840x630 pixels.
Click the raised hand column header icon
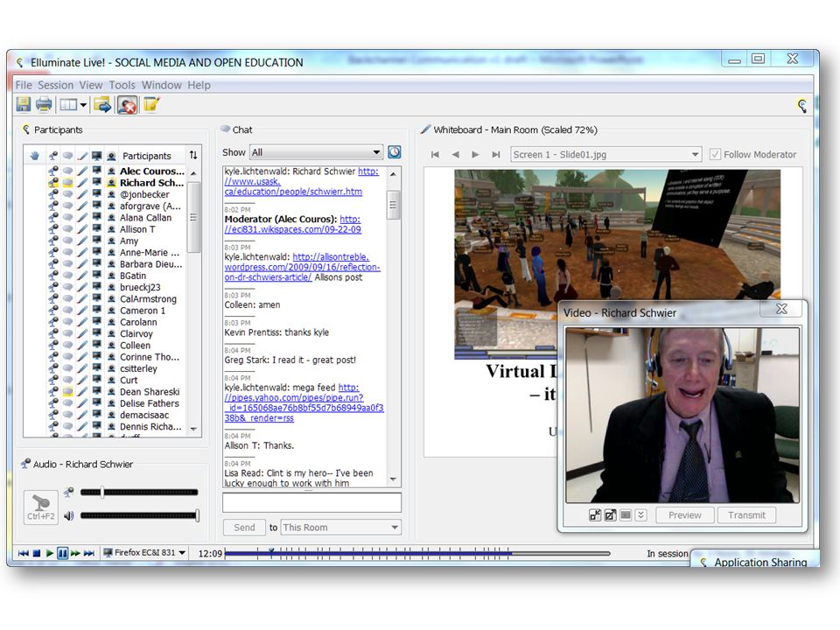point(35,156)
